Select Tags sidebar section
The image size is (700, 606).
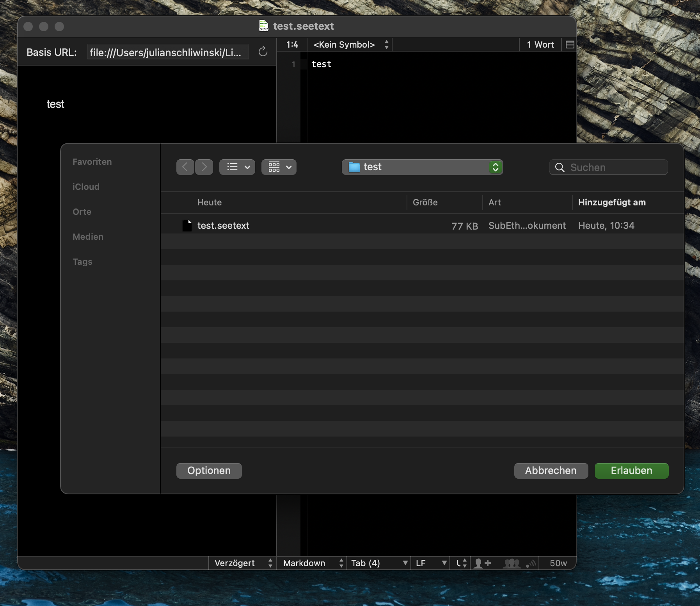pyautogui.click(x=82, y=262)
